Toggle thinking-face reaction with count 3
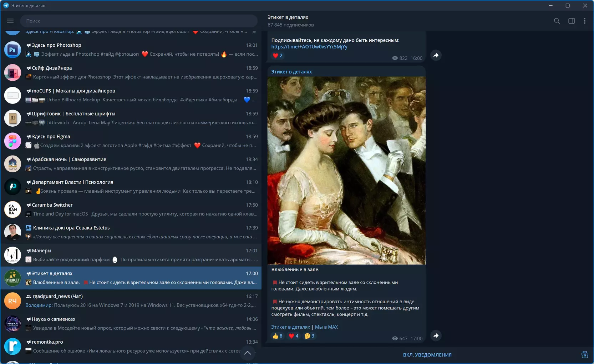Viewport: 594px width, 364px height. 309,336
